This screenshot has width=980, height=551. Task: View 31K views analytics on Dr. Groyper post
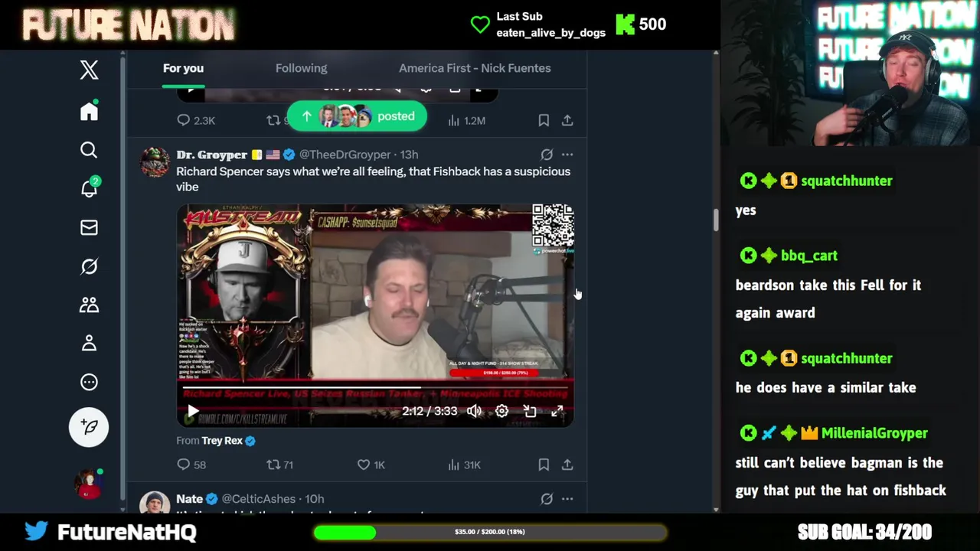coord(464,465)
